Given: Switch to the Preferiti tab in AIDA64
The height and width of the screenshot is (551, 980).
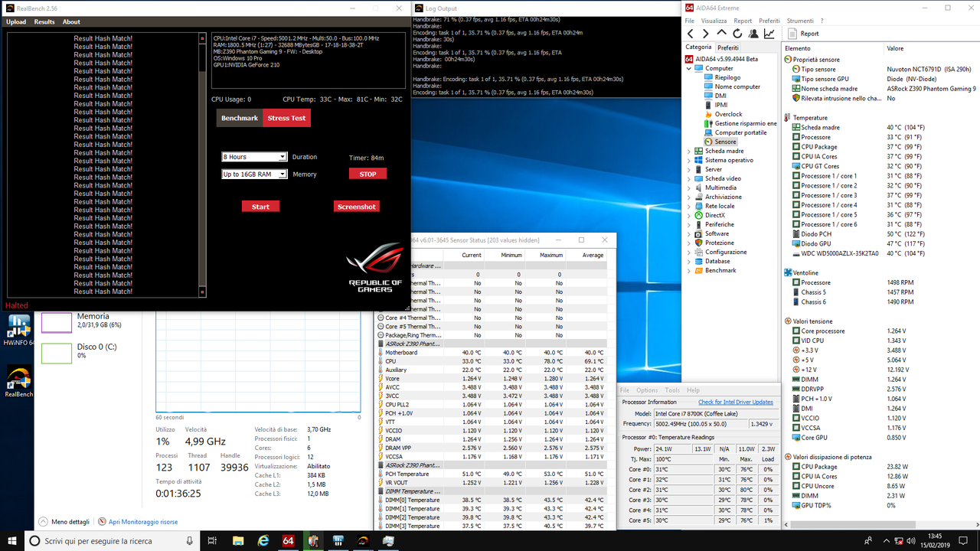Looking at the screenshot, I should (728, 47).
